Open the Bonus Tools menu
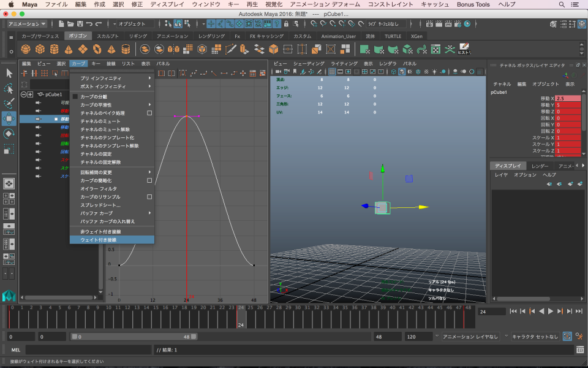This screenshot has height=368, width=588. pyautogui.click(x=473, y=4)
